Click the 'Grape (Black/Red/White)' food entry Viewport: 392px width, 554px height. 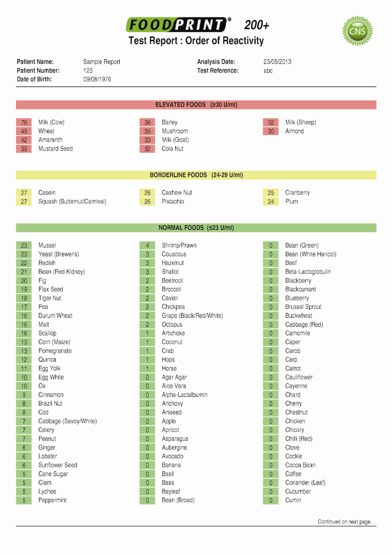tap(192, 316)
